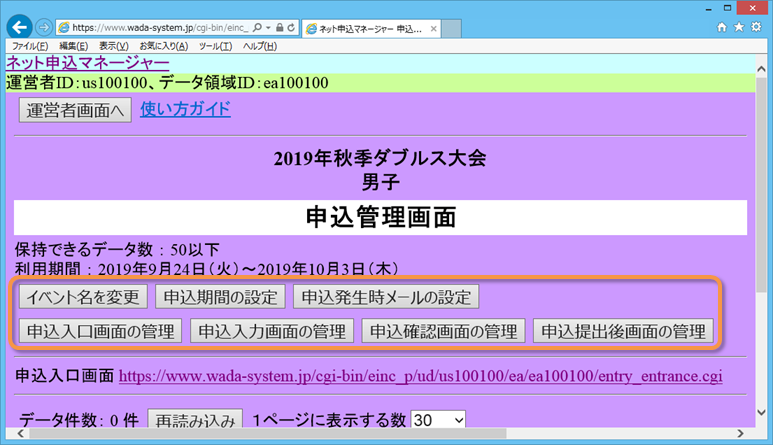Viewport: 773px width, 445px height.
Task: Click the 申込入力画面の管理 button
Action: coord(272,331)
